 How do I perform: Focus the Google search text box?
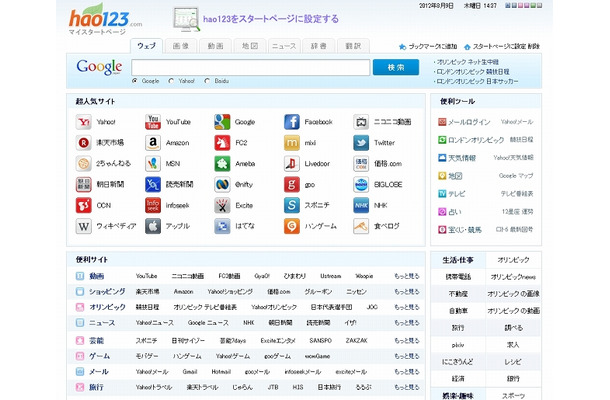click(251, 67)
